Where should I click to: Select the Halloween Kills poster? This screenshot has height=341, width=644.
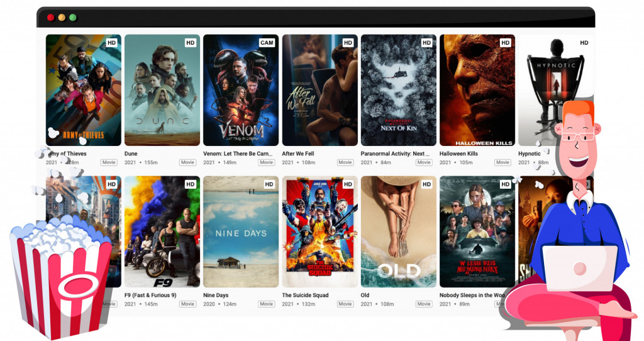pyautogui.click(x=477, y=90)
